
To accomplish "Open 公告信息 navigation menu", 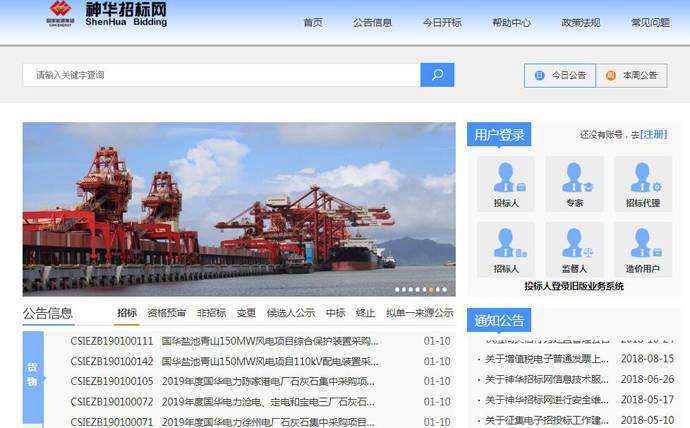I will 372,23.
